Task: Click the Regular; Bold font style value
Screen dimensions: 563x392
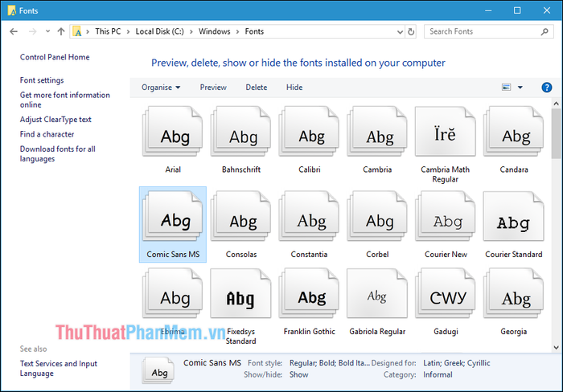Action: [329, 363]
